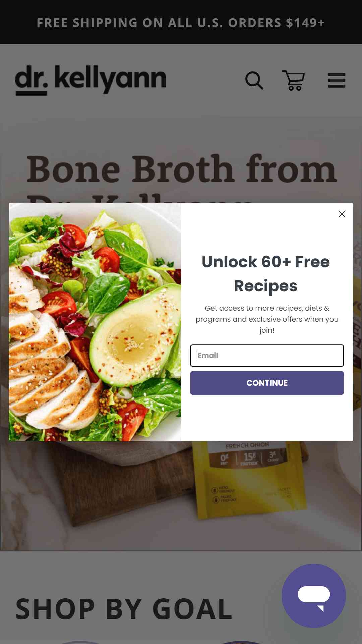Viewport: 362px width, 644px height.
Task: Open the hamburger navigation menu
Action: (x=337, y=80)
